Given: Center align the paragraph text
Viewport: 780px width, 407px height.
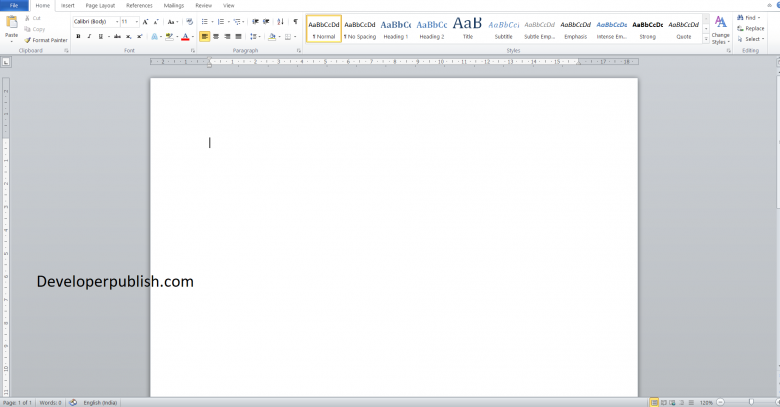Looking at the screenshot, I should [x=216, y=36].
